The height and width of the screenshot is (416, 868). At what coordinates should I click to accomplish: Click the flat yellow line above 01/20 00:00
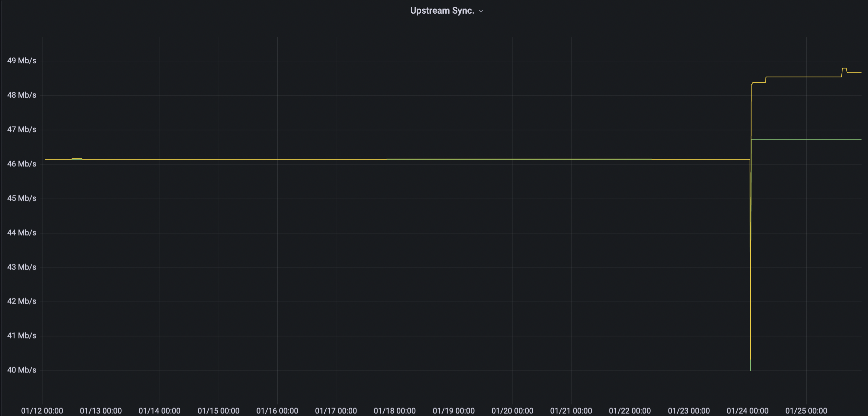512,159
